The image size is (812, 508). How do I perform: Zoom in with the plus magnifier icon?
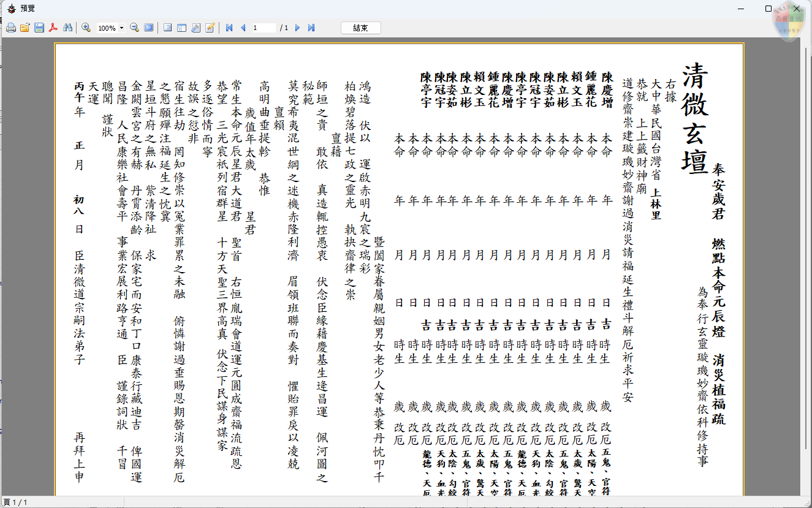tap(86, 28)
